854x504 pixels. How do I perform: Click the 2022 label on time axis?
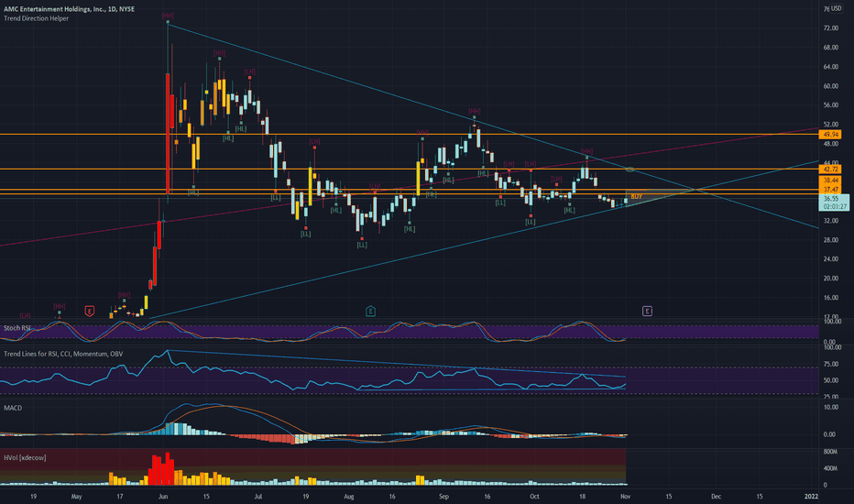pyautogui.click(x=811, y=497)
